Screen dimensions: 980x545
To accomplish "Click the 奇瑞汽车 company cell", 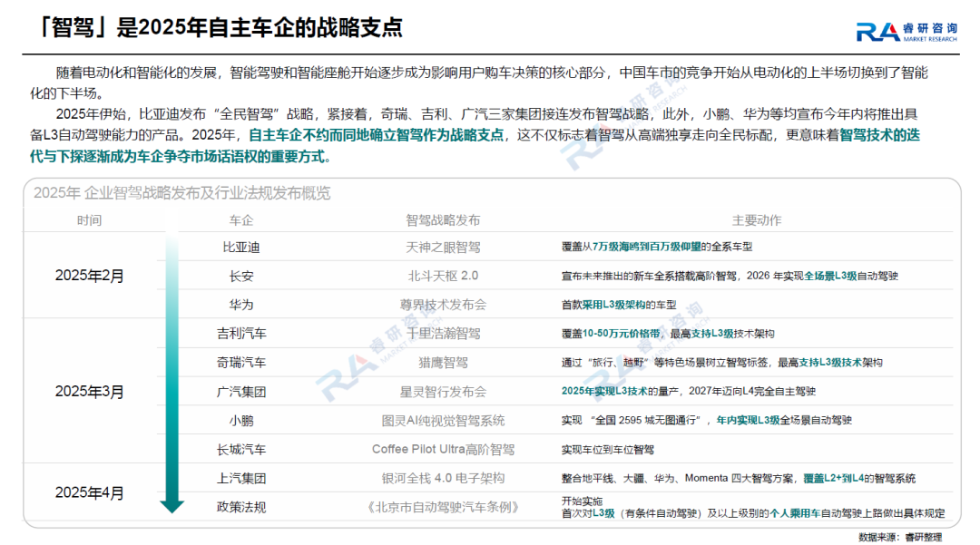I will pyautogui.click(x=241, y=362).
